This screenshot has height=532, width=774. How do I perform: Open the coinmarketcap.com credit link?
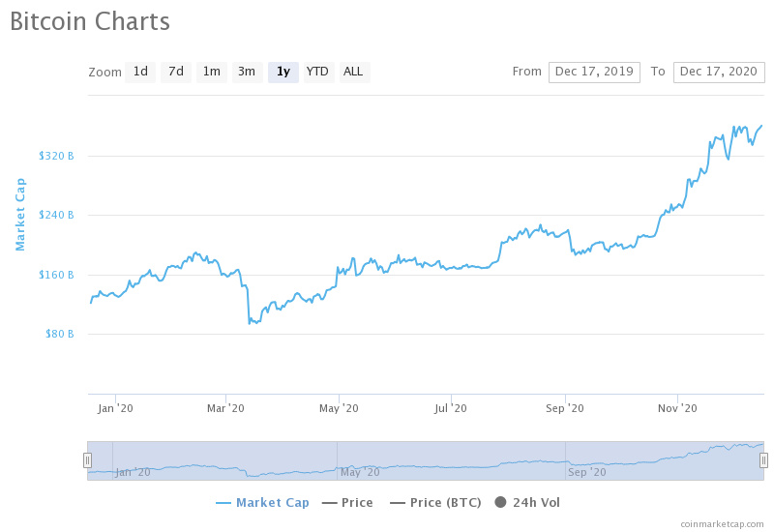click(722, 524)
